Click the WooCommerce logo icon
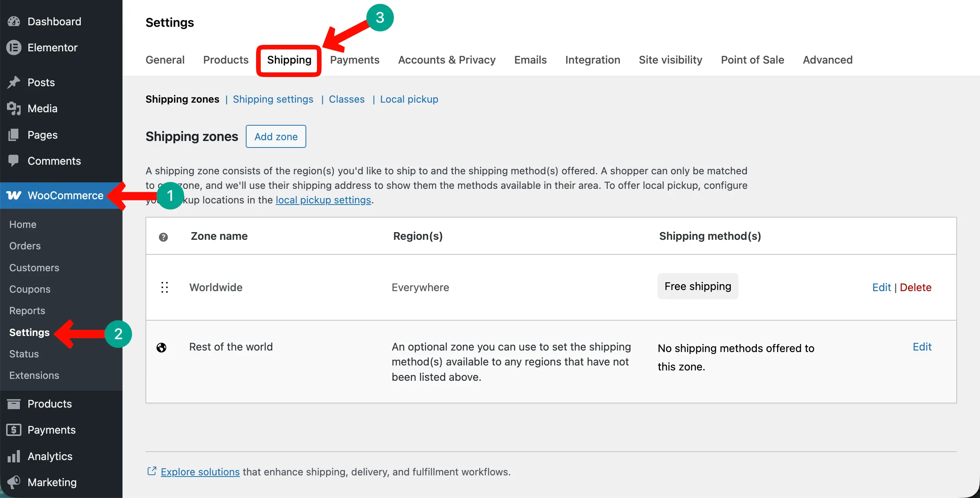 click(x=14, y=195)
